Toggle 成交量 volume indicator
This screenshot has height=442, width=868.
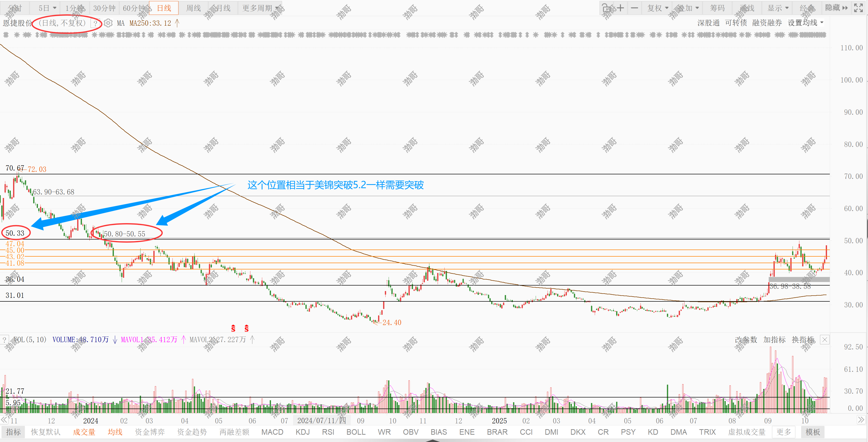coord(84,432)
